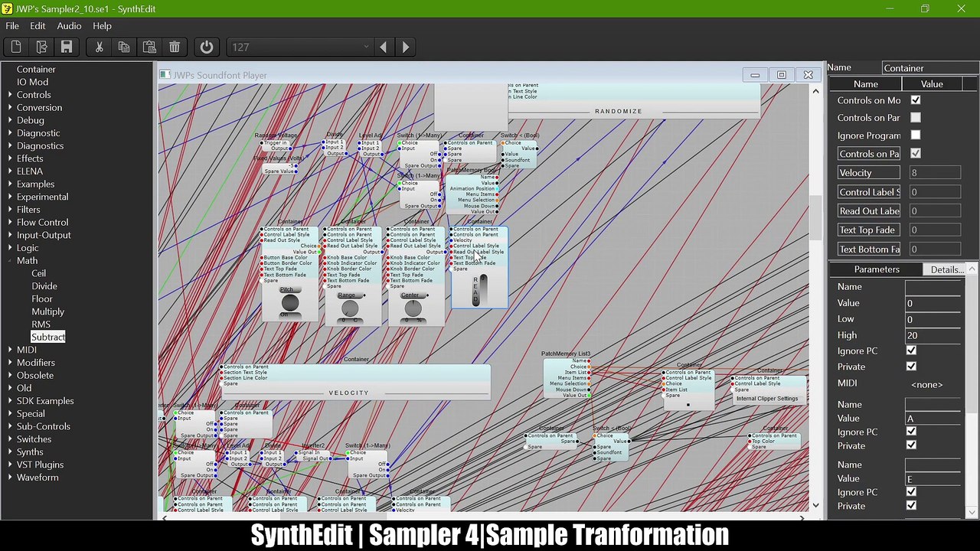Select the Ceil module in Math
980x551 pixels.
pyautogui.click(x=38, y=273)
